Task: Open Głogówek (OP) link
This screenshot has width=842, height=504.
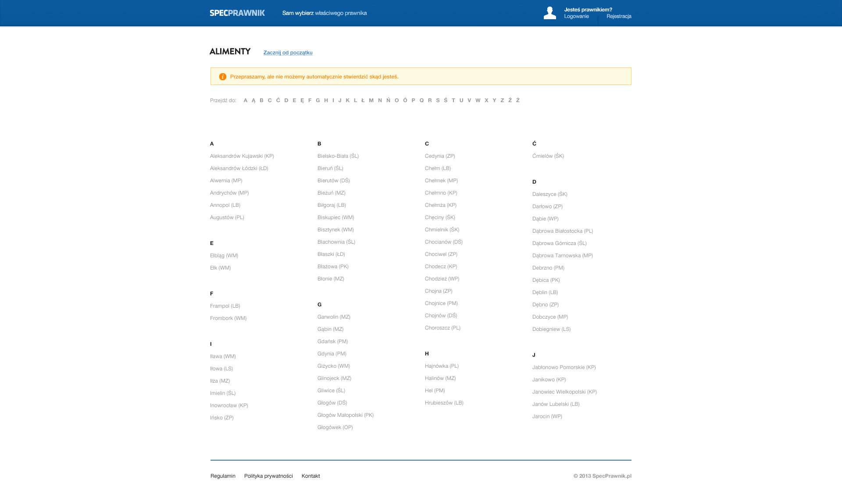Action: (335, 427)
